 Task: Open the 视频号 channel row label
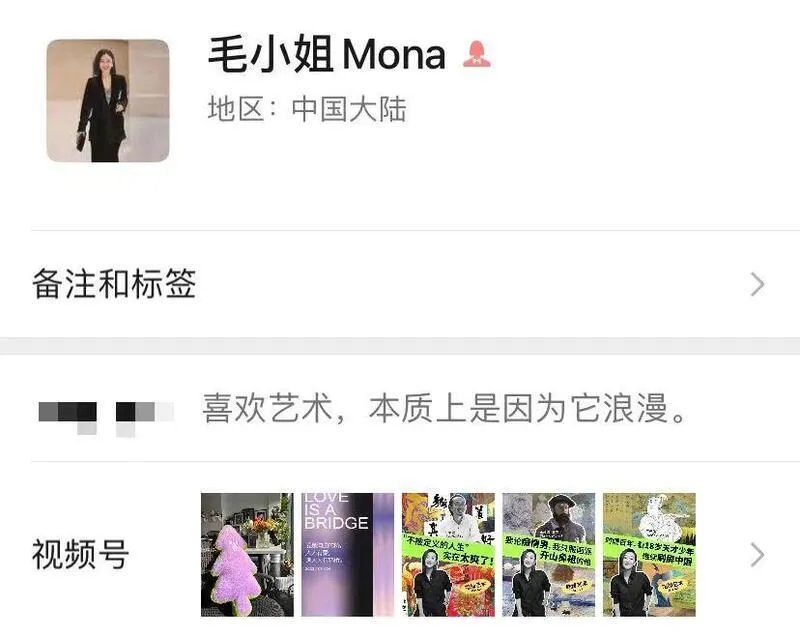pyautogui.click(x=81, y=554)
